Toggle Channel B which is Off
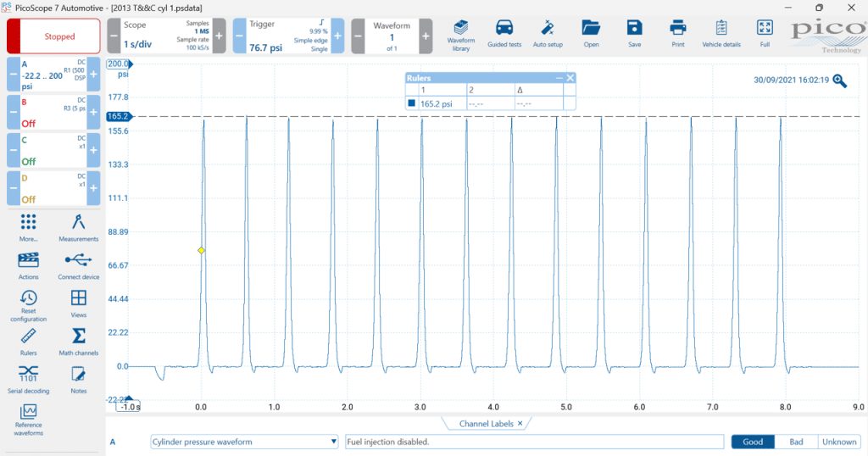868x456 pixels. [53, 113]
